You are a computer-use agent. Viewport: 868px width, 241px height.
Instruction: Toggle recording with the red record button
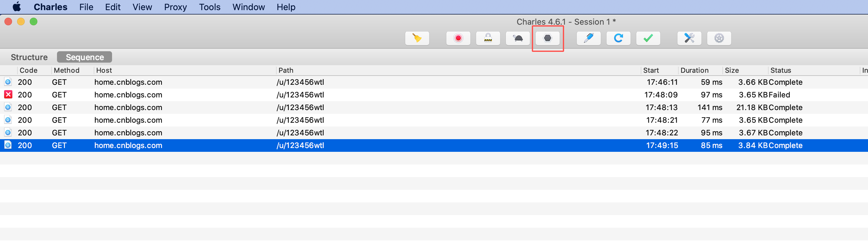458,38
